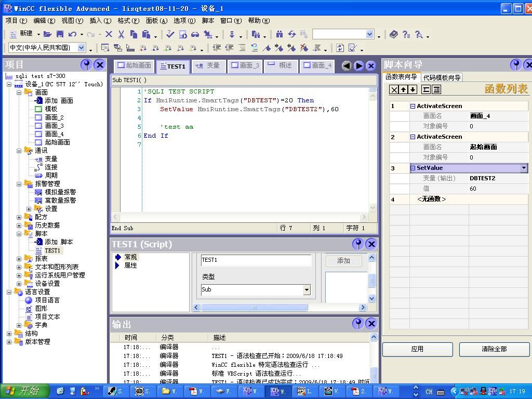Open the empty search combo box in the toolbar
This screenshot has height=399, width=532.
[x=343, y=34]
